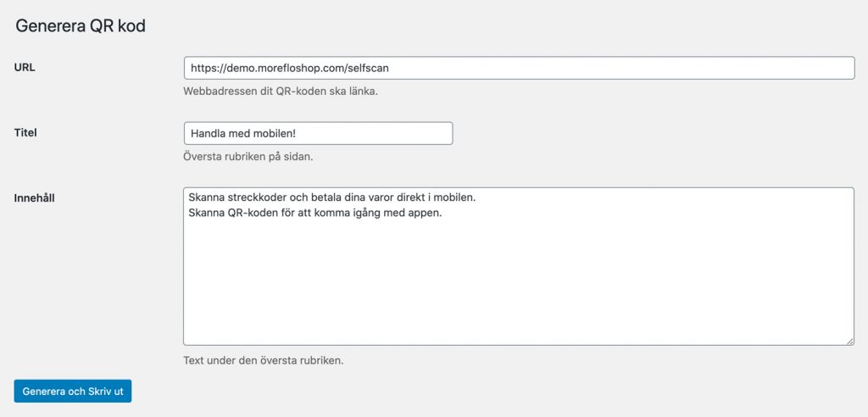
Task: Click the Generera QR kod heading
Action: [x=81, y=26]
